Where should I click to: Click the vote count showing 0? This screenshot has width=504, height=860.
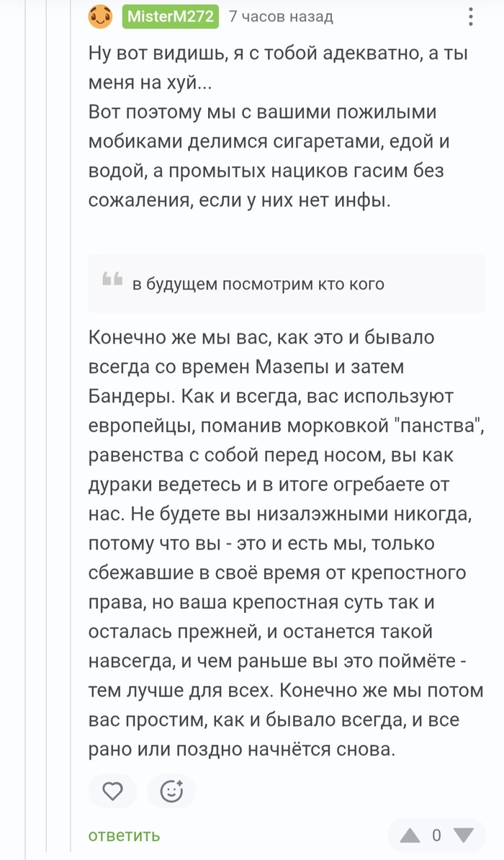(436, 836)
